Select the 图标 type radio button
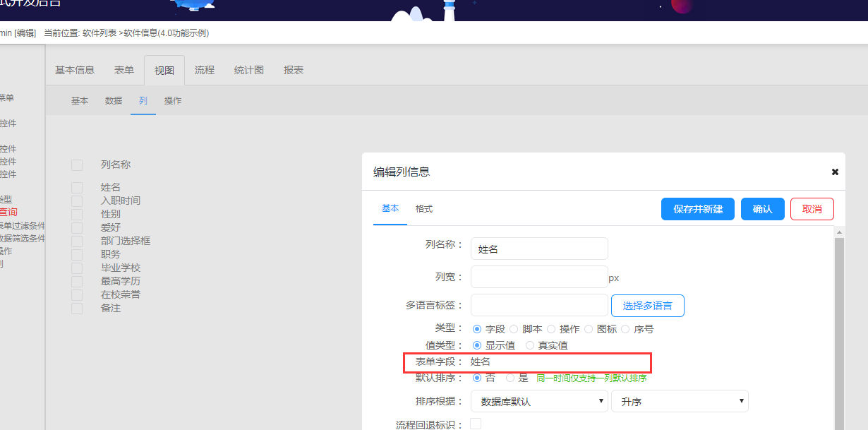The height and width of the screenshot is (430, 868). pyautogui.click(x=589, y=329)
